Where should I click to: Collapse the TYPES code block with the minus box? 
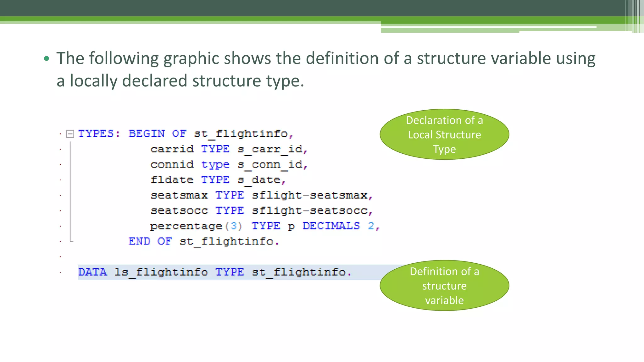click(x=70, y=134)
